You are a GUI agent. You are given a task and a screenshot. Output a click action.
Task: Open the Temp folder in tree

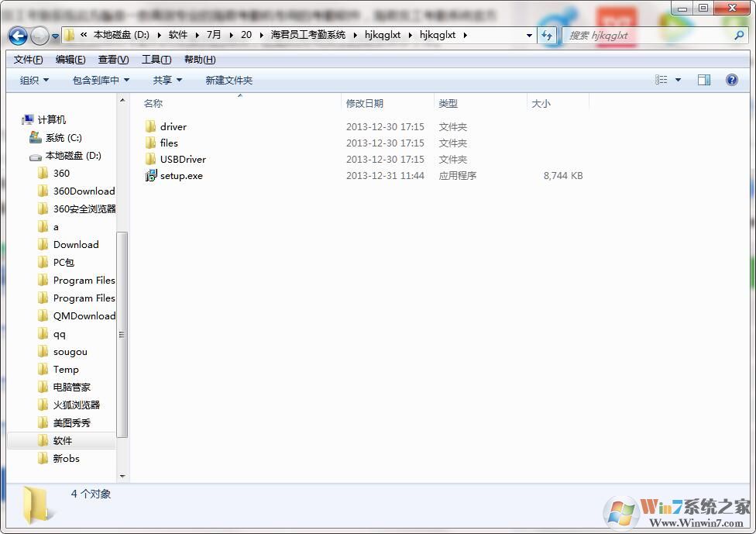coord(66,370)
